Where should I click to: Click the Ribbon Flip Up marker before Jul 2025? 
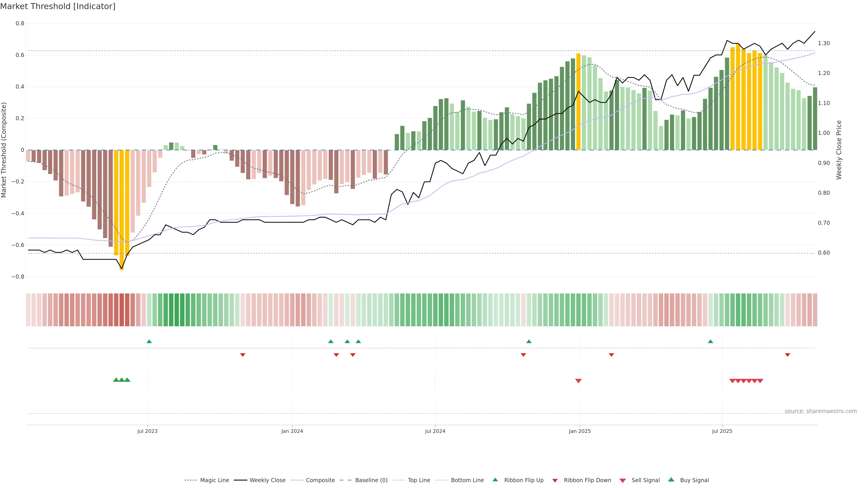(710, 342)
